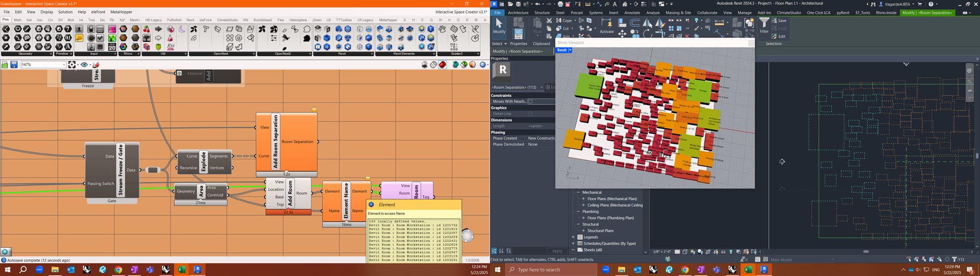Click the Cope button in Revit ribbon
980x276 pixels.
pos(564,20)
